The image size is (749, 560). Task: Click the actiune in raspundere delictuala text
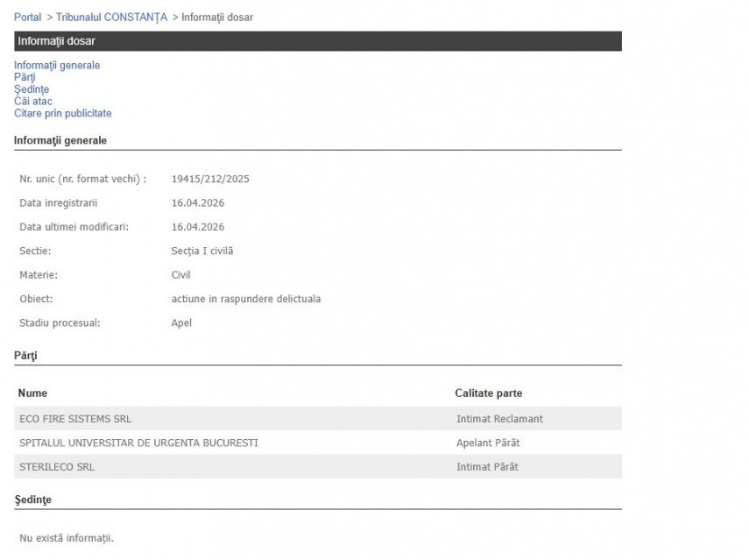[246, 299]
